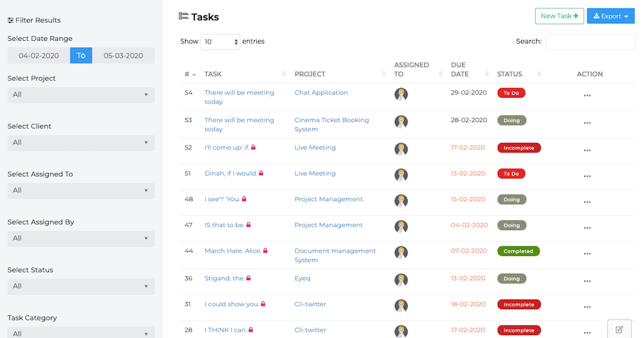Click three-dots action icon for task 52
This screenshot has width=644, height=338.
point(587,150)
